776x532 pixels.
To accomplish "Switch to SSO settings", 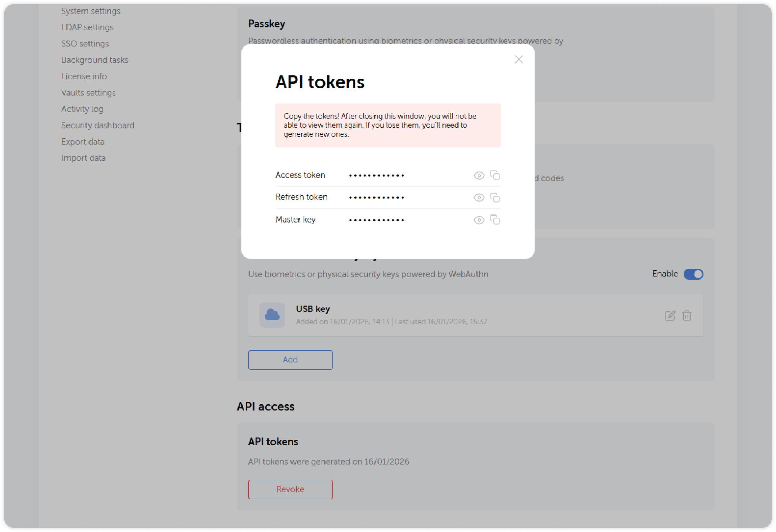I will click(x=85, y=43).
